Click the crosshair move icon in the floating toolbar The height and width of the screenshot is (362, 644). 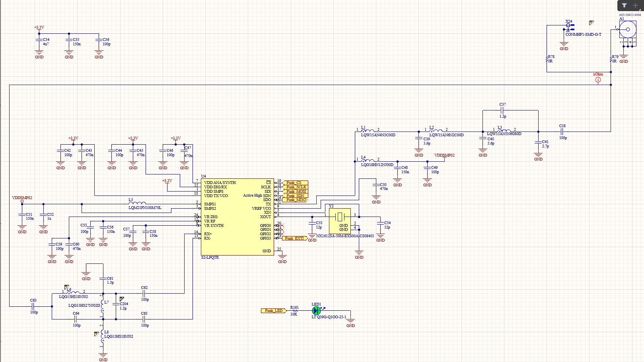635,5
